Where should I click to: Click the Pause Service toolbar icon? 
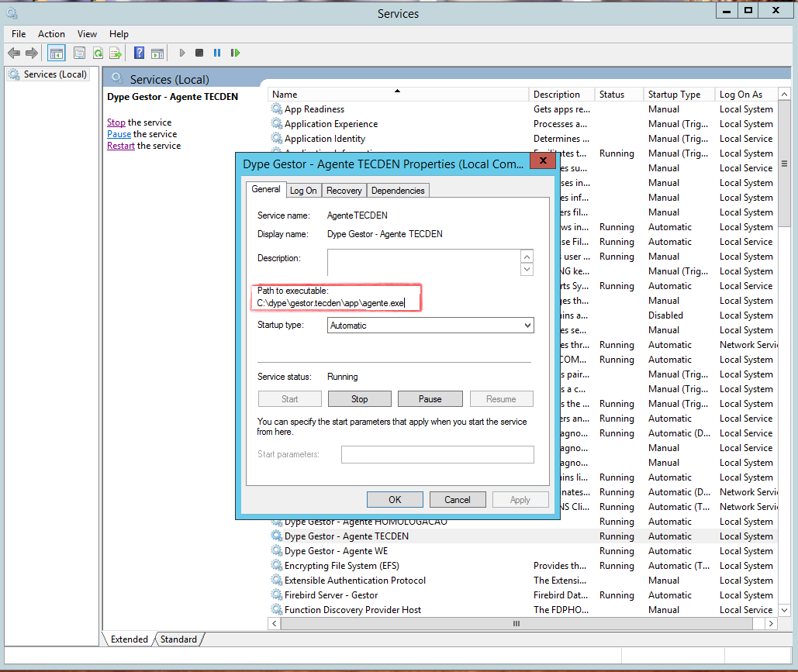217,53
